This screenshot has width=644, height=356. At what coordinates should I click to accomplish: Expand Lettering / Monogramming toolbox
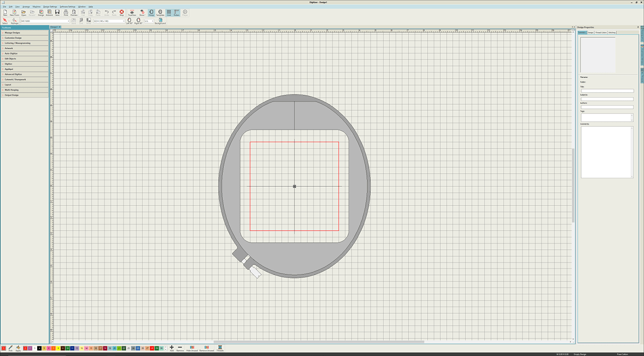[x=25, y=43]
